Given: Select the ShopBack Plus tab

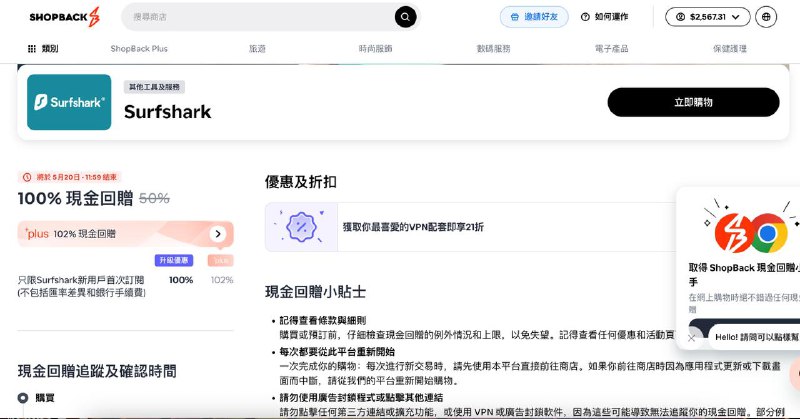Looking at the screenshot, I should (139, 48).
